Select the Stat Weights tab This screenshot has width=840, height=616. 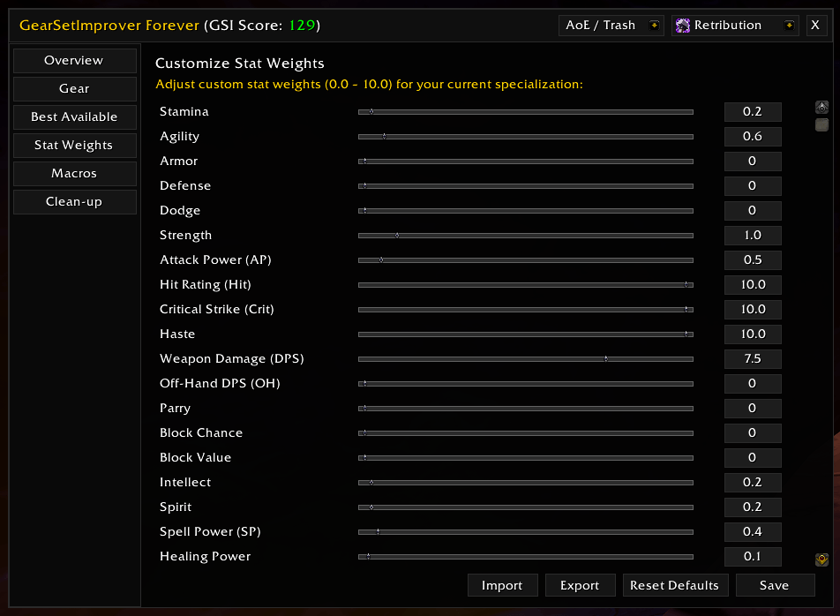[x=74, y=145]
